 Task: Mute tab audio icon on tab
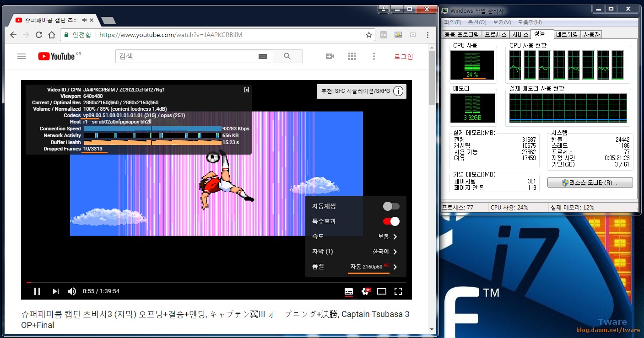point(85,21)
